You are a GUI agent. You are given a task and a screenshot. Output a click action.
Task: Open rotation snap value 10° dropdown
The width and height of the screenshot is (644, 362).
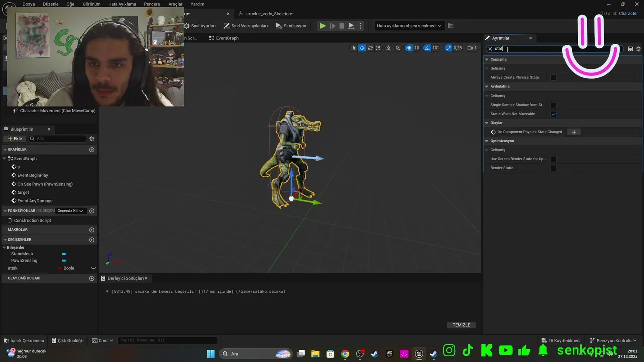pyautogui.click(x=435, y=48)
